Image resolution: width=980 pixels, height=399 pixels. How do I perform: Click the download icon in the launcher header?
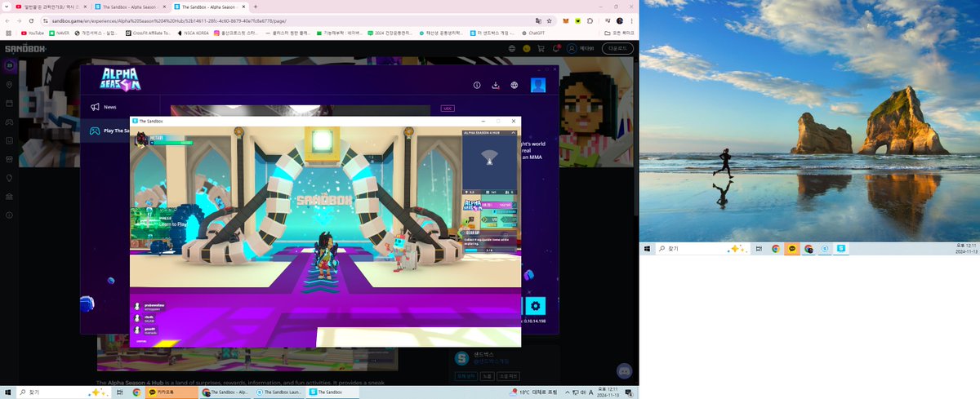[x=496, y=85]
